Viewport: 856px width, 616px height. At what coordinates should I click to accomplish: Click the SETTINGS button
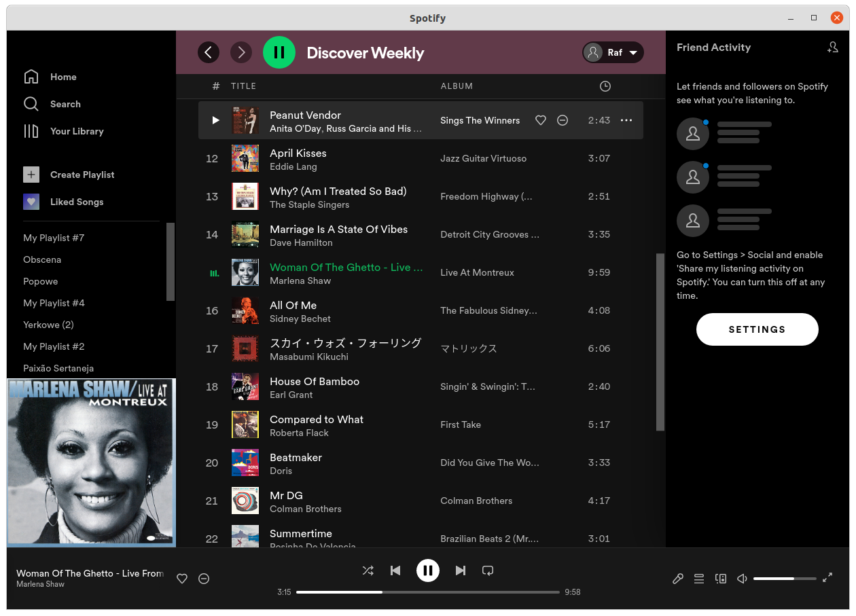[x=757, y=329]
